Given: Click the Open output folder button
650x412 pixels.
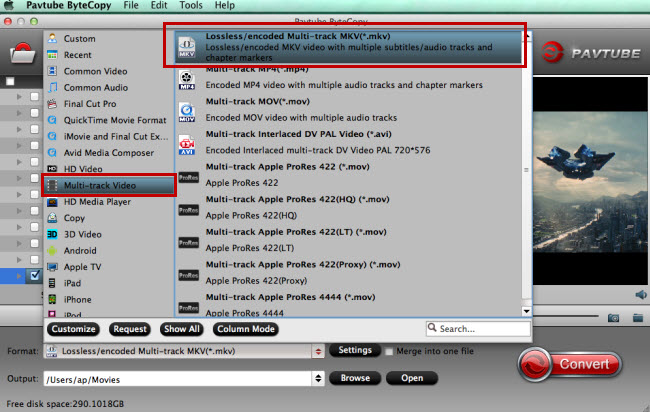Looking at the screenshot, I should pyautogui.click(x=412, y=378).
